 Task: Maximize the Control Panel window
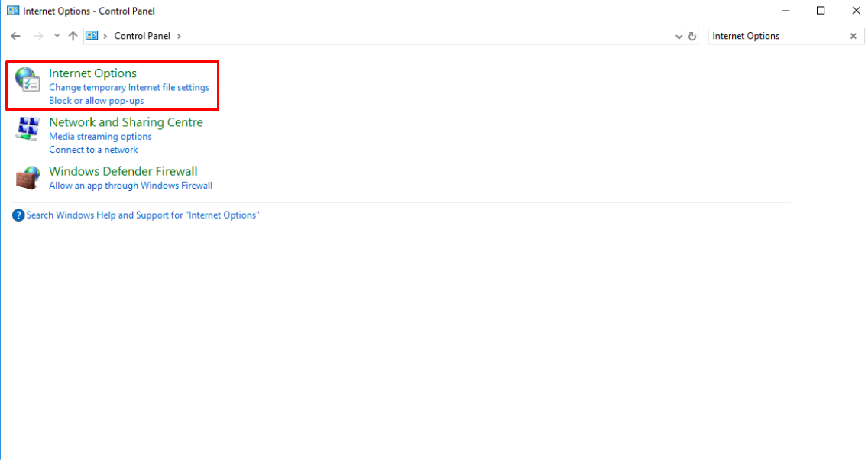pos(821,11)
